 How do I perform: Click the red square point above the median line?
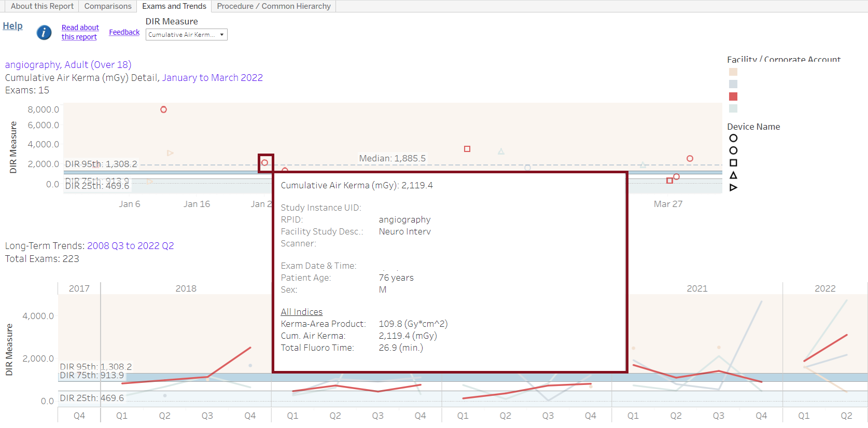[467, 149]
